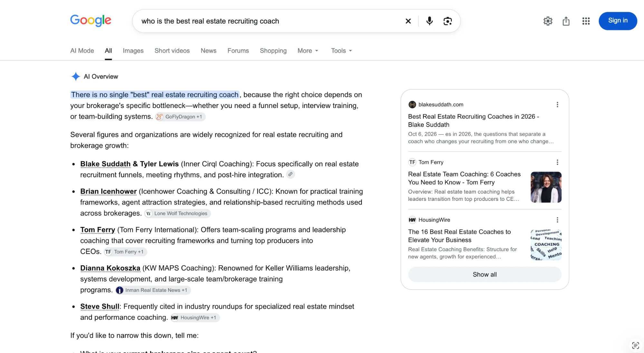
Task: Switch to the AI Mode tab
Action: (82, 51)
